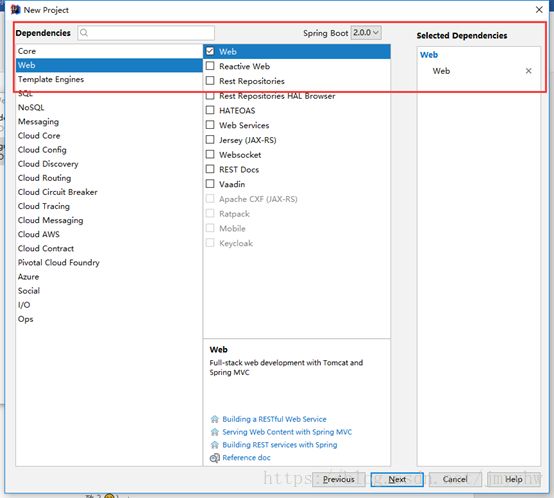Select the Social category
The height and width of the screenshot is (498, 554).
109,291
